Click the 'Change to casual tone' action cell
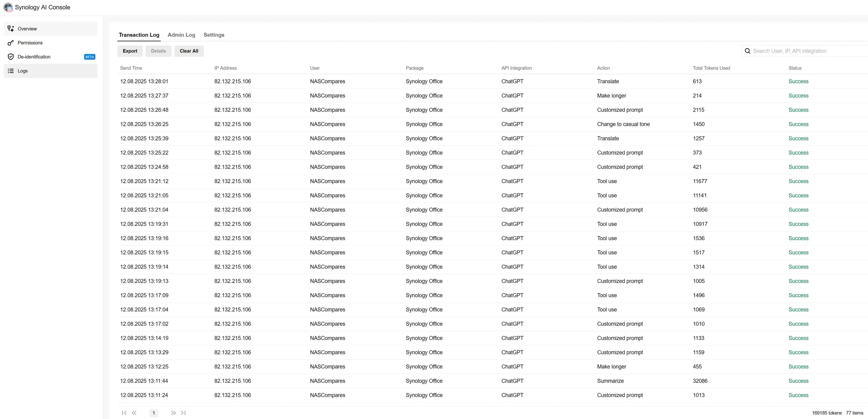The width and height of the screenshot is (868, 419). pyautogui.click(x=623, y=124)
